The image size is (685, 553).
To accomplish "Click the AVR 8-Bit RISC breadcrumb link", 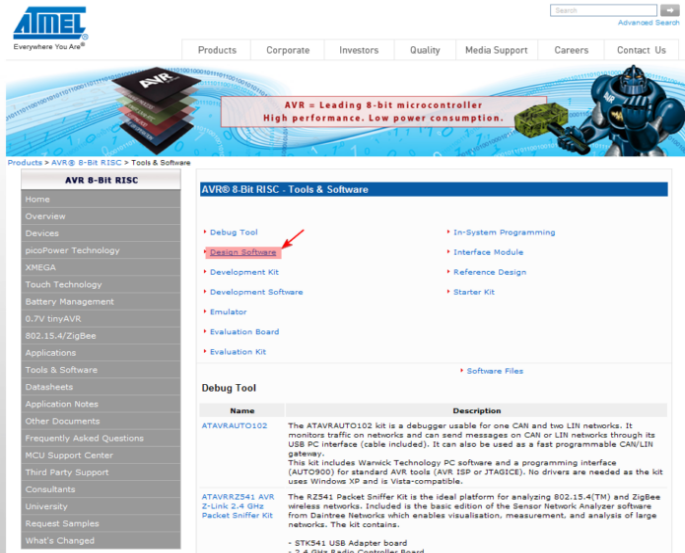I will point(86,162).
